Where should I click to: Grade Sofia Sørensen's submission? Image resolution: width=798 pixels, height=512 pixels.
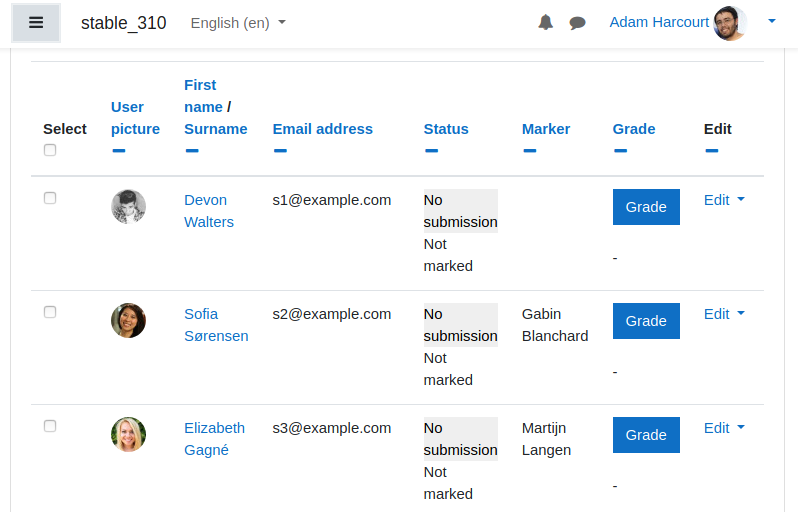[646, 321]
